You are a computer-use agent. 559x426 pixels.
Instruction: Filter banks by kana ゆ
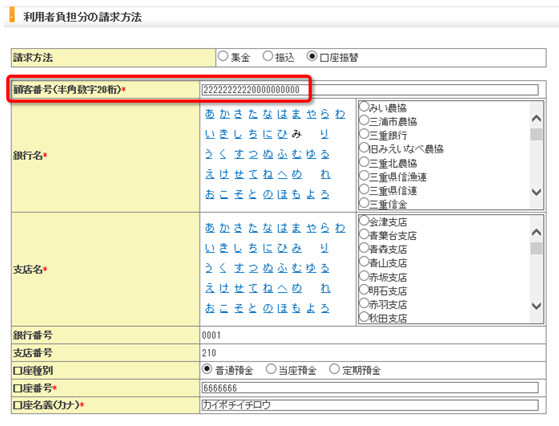311,154
